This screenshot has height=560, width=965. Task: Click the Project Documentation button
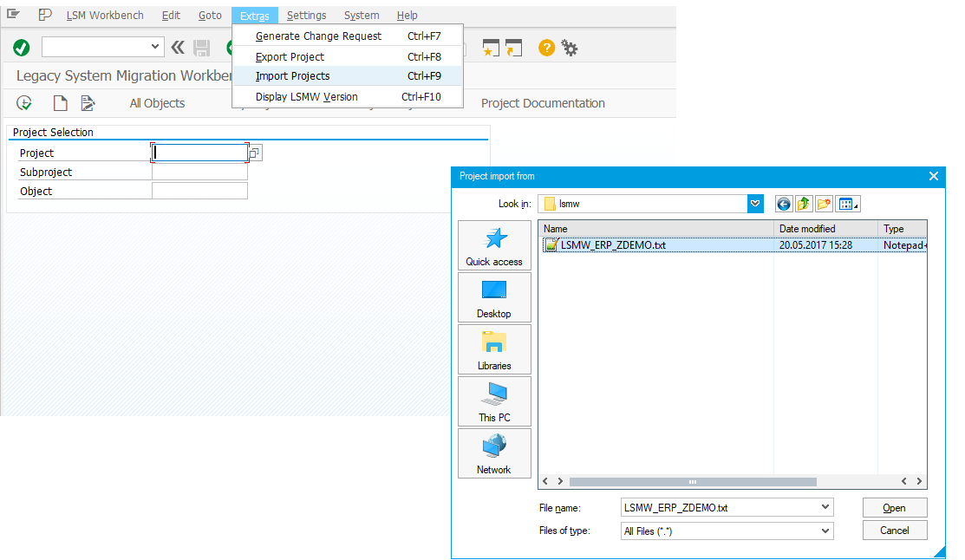click(x=543, y=103)
